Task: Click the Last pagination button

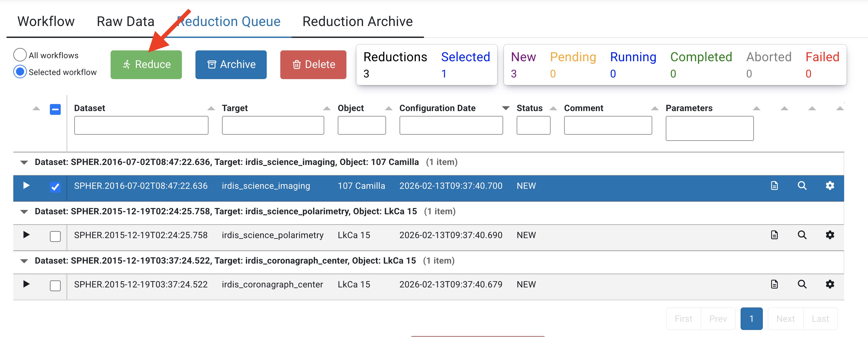Action: 820,319
